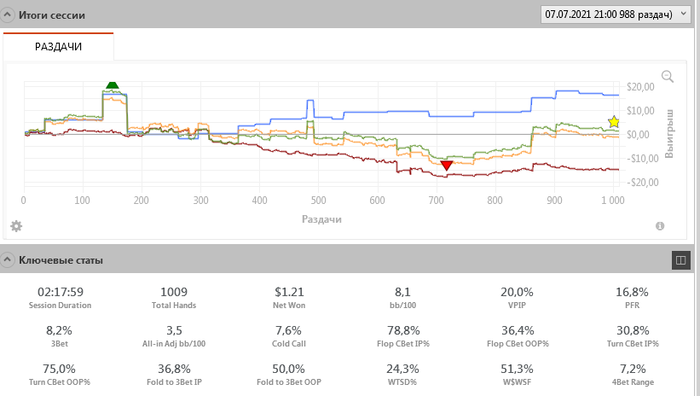The width and height of the screenshot is (700, 396).
Task: Click the 4Bet Range 7,2% stat
Action: tap(633, 375)
